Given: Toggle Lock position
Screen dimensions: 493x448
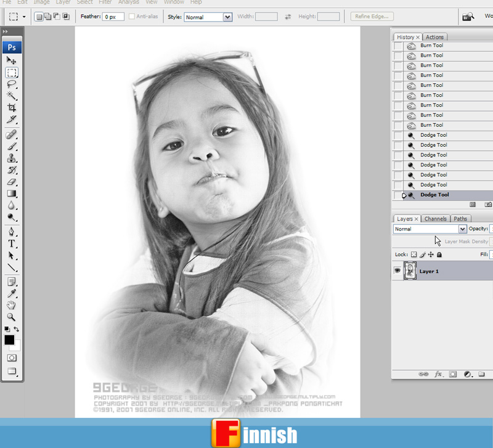Looking at the screenshot, I should pos(431,255).
